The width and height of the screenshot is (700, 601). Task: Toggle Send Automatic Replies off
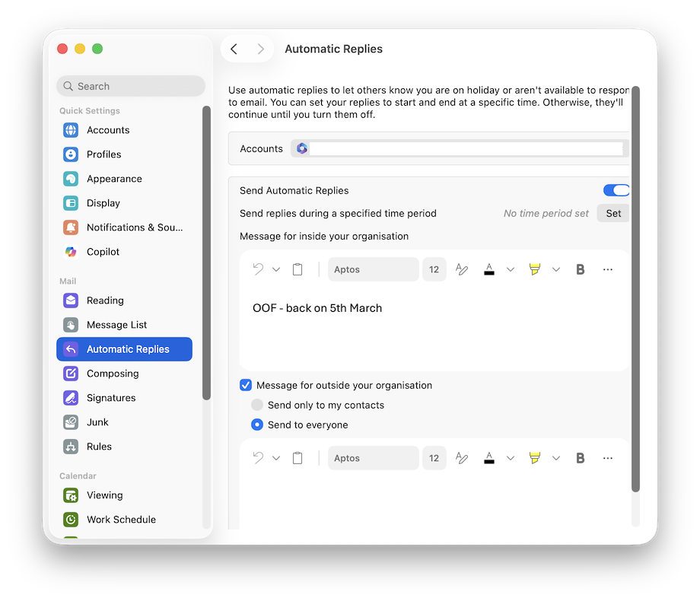click(616, 189)
